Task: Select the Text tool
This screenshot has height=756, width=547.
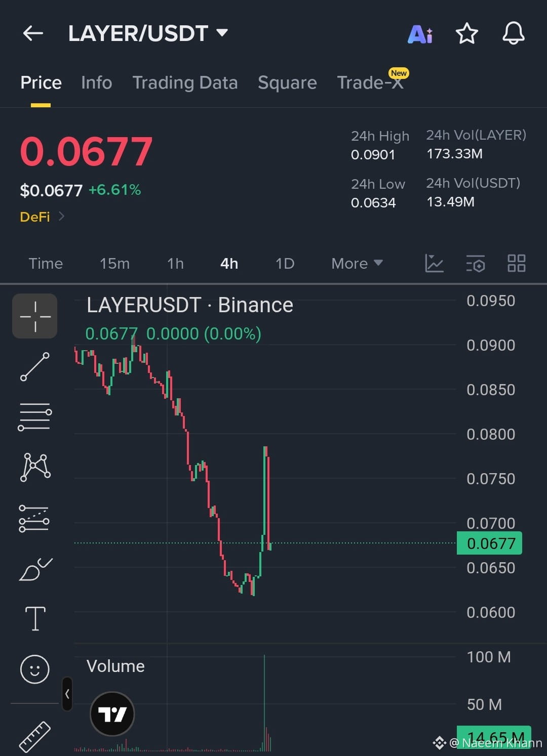Action: (35, 618)
